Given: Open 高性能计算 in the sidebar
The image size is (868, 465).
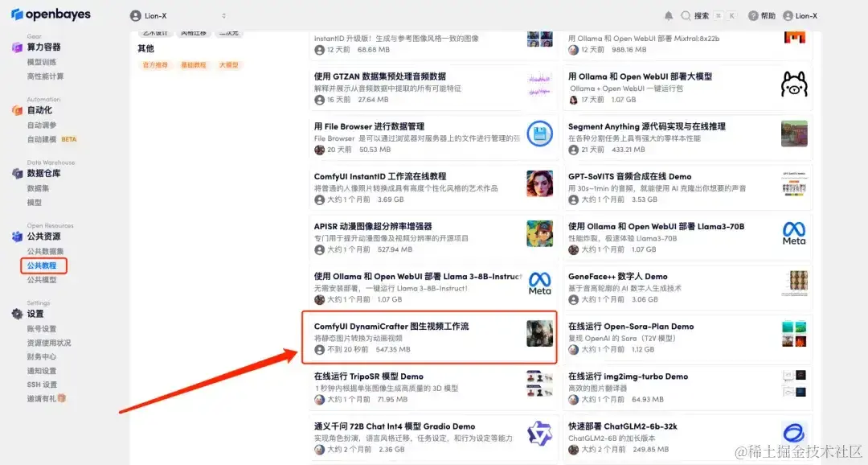Looking at the screenshot, I should click(45, 76).
